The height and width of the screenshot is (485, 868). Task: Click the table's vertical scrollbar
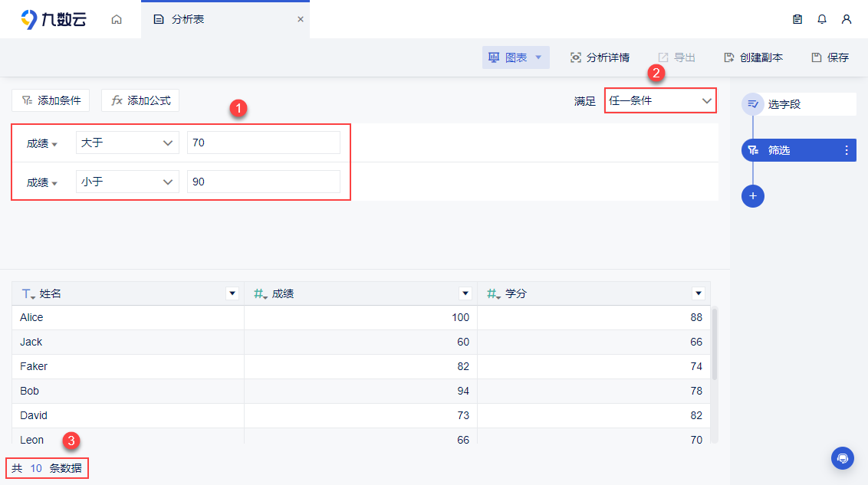714,344
